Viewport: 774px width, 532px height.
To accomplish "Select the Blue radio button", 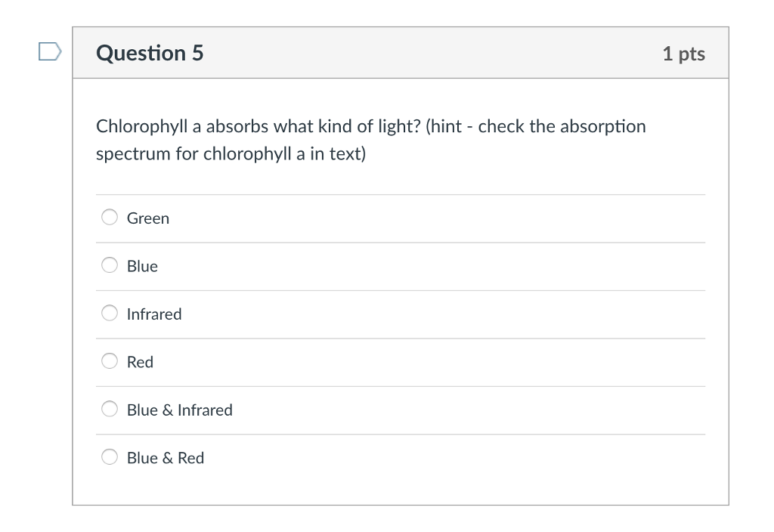I will (109, 265).
